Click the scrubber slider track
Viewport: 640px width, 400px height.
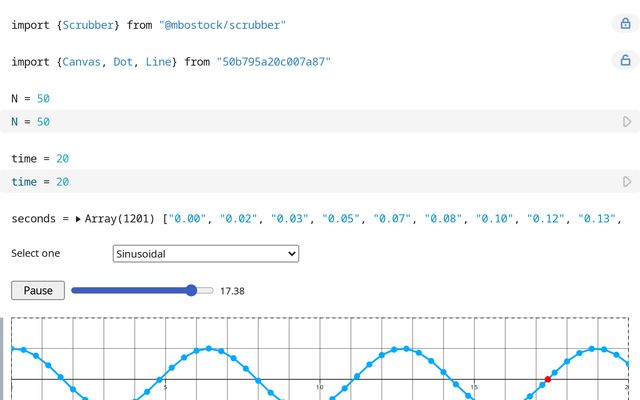(x=142, y=290)
